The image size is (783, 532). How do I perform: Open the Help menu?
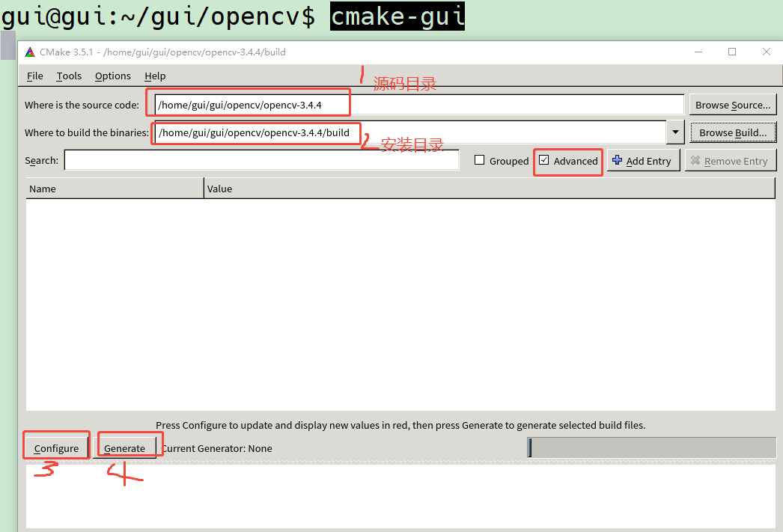click(155, 76)
